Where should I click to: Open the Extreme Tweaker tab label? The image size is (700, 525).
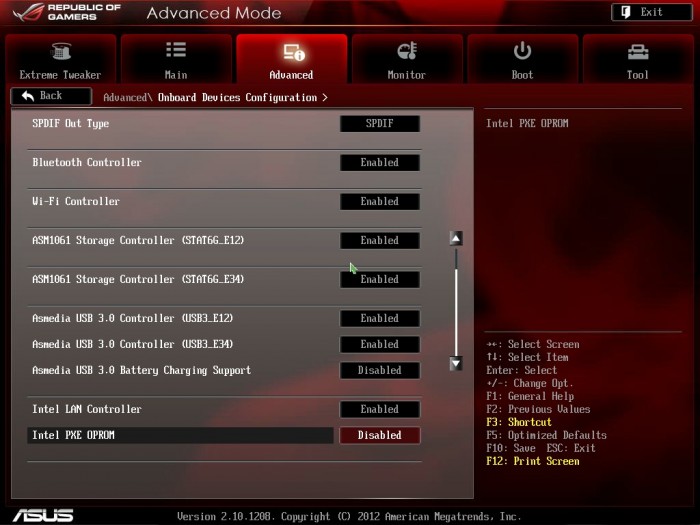click(x=60, y=75)
